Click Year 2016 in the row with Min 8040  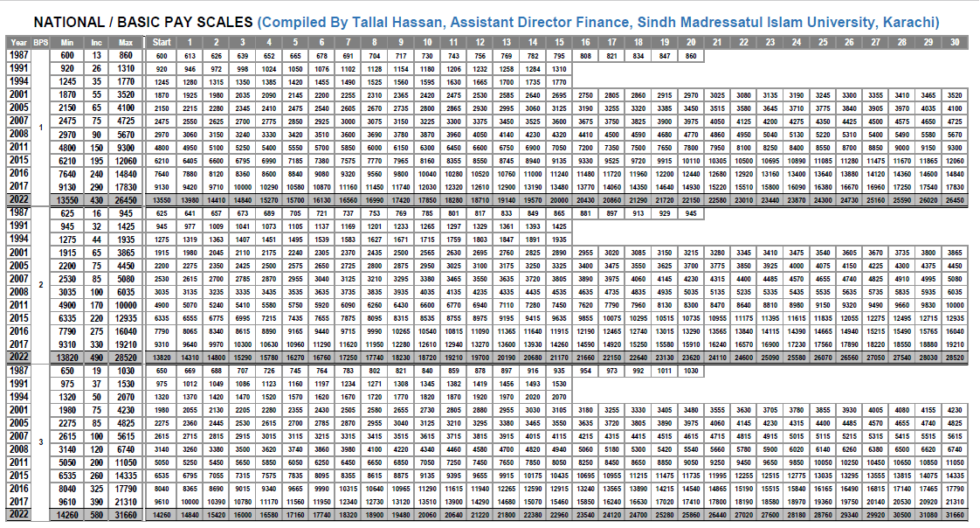[x=18, y=489]
